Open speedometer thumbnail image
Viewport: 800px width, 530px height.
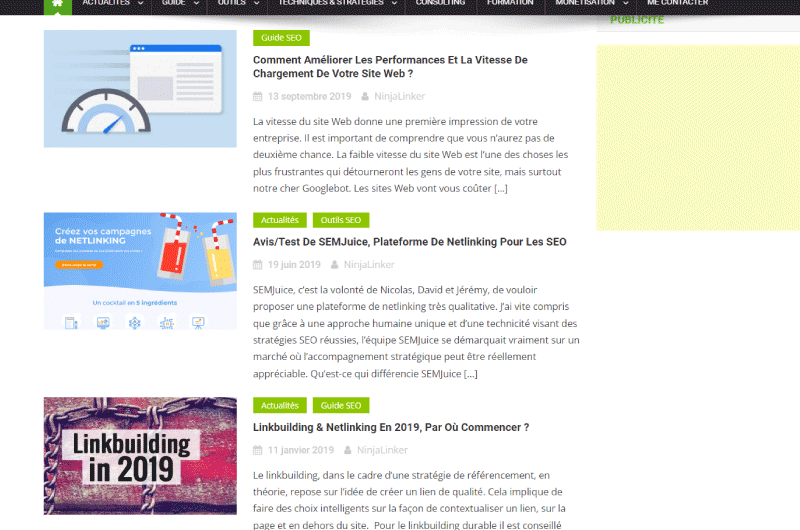pyautogui.click(x=140, y=89)
